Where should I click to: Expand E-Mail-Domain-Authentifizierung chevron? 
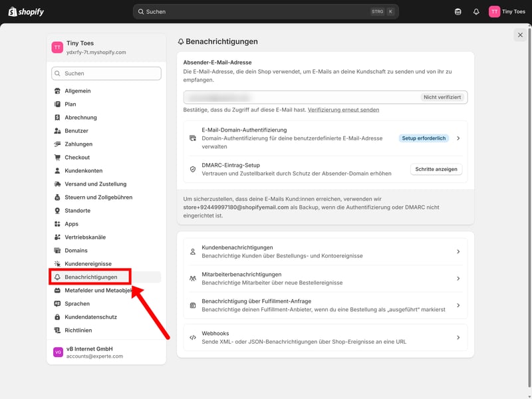pyautogui.click(x=458, y=138)
